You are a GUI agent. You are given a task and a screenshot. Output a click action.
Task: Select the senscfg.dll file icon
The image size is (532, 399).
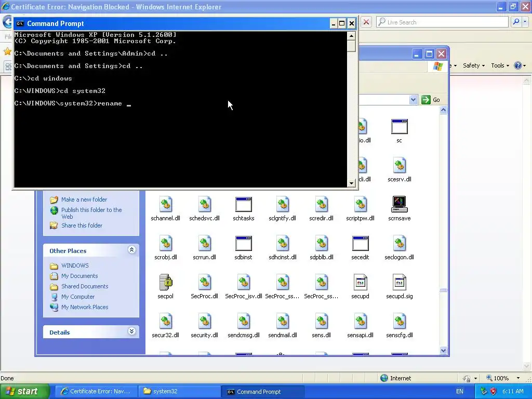tap(400, 321)
